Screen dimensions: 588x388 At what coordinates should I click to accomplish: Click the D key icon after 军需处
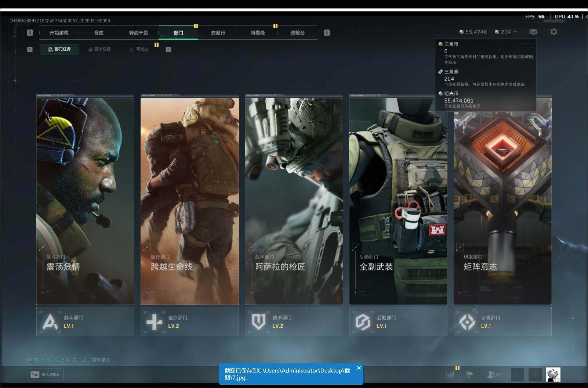[168, 49]
